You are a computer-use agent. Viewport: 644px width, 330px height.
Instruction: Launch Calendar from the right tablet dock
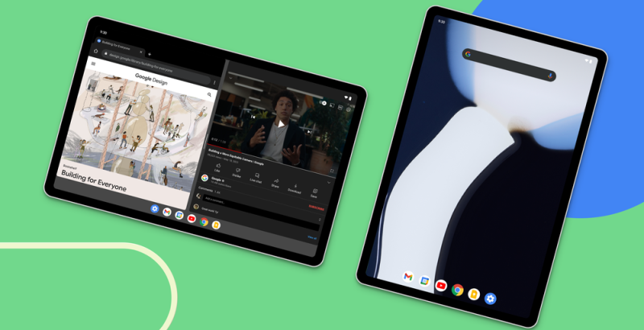coord(424,281)
